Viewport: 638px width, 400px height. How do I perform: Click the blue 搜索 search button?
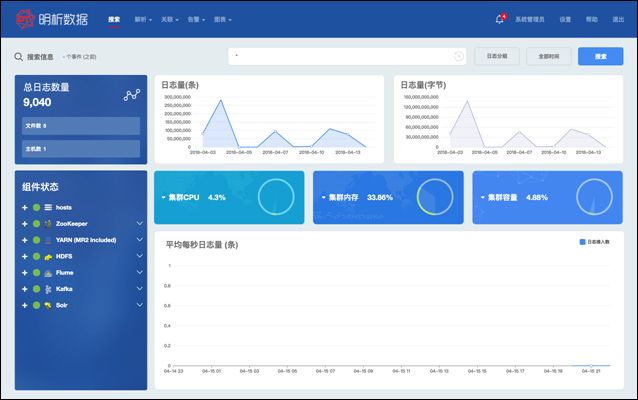[601, 56]
